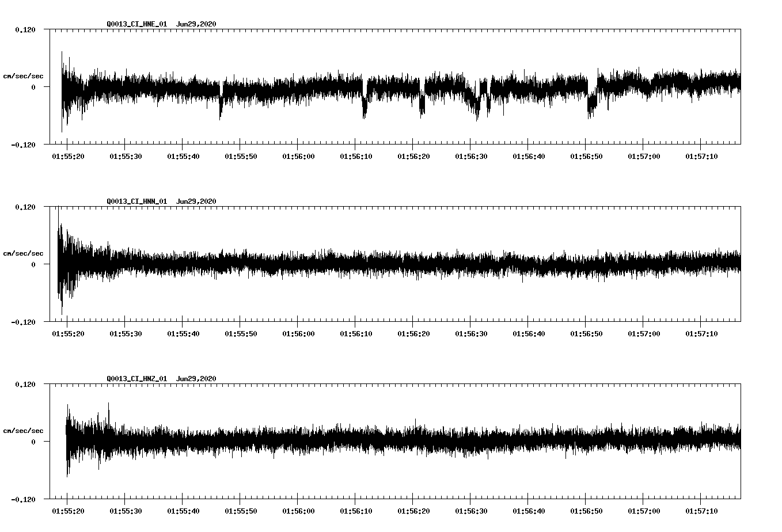Click the zero baseline label on HNE plot
The image size is (782, 532).
pyautogui.click(x=33, y=87)
